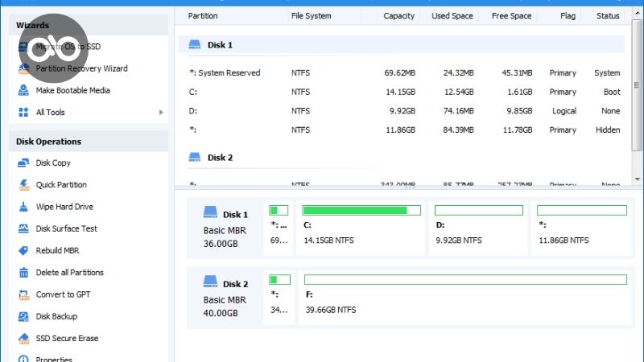Click the Properties info icon
Viewport: 644px width, 362px height.
tap(23, 359)
